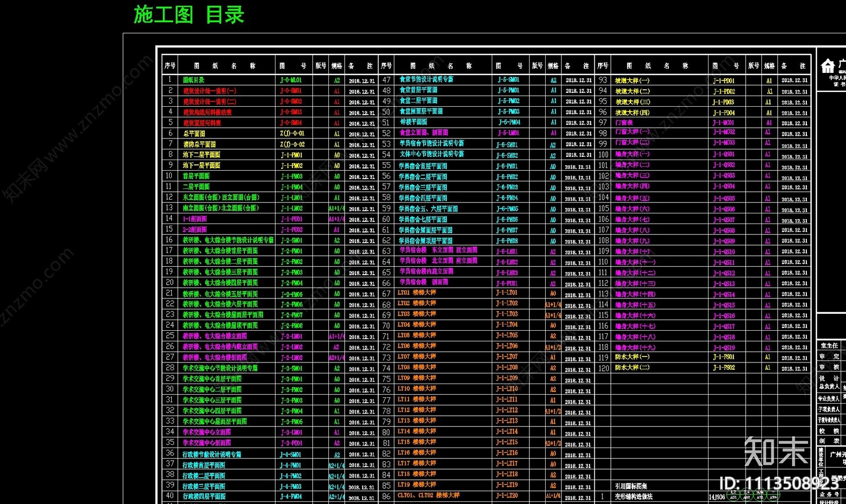Click the drawing number 'J-0-ML01'

point(291,80)
